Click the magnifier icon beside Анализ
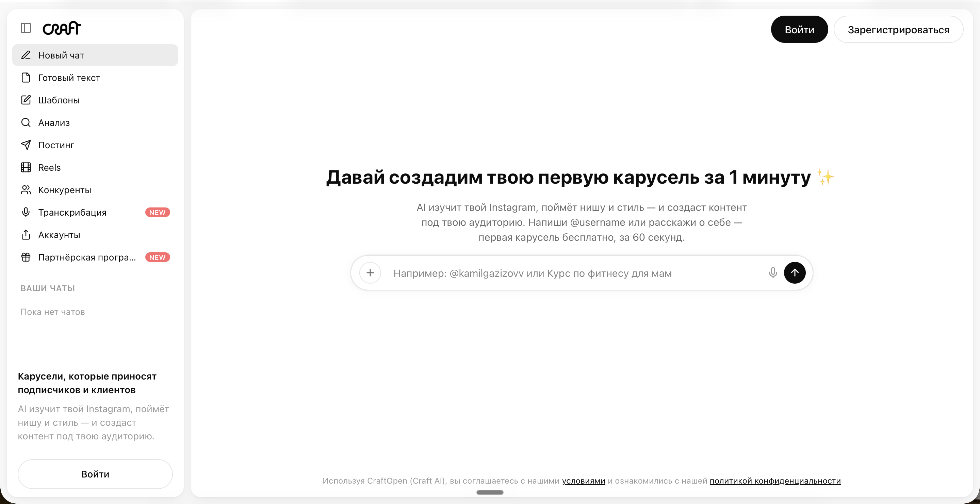The width and height of the screenshot is (980, 504). coord(26,122)
